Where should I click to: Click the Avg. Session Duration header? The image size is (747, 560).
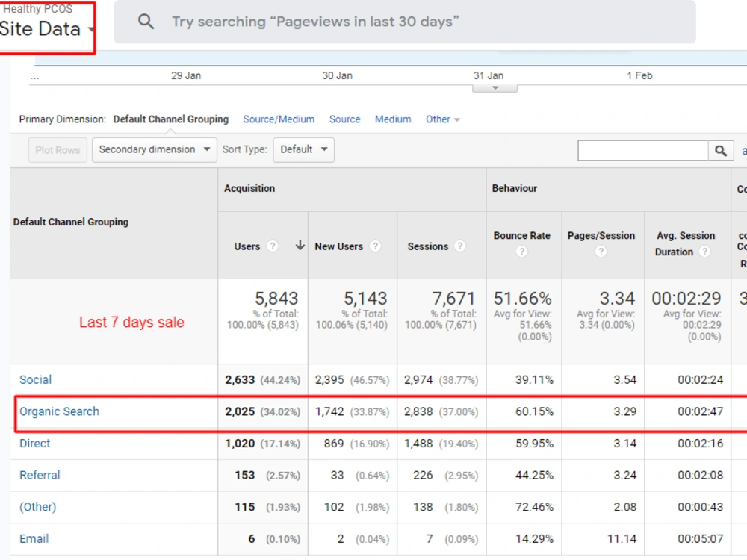tap(686, 243)
